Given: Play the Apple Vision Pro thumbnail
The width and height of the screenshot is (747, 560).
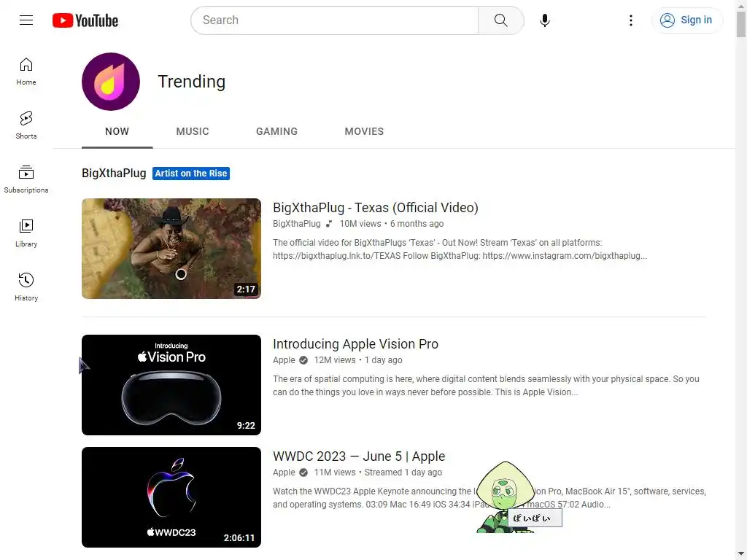Looking at the screenshot, I should 171,385.
